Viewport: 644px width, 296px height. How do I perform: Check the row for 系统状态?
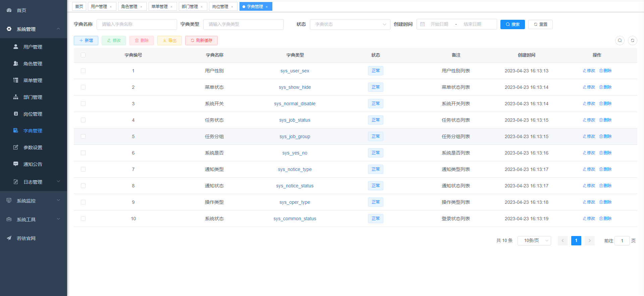tap(83, 219)
